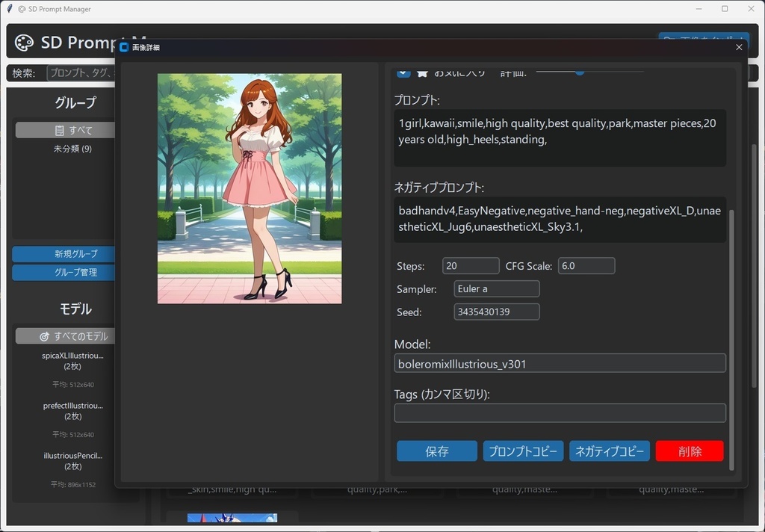Create a group via 新規グループ button

(62, 253)
